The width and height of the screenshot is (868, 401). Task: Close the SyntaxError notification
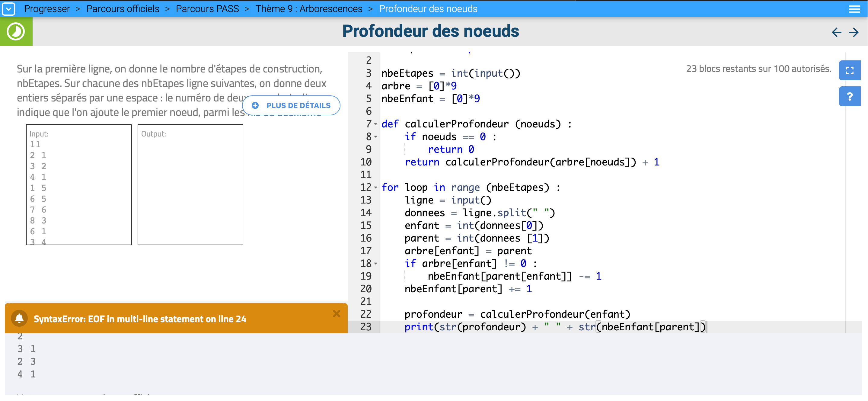pos(336,314)
